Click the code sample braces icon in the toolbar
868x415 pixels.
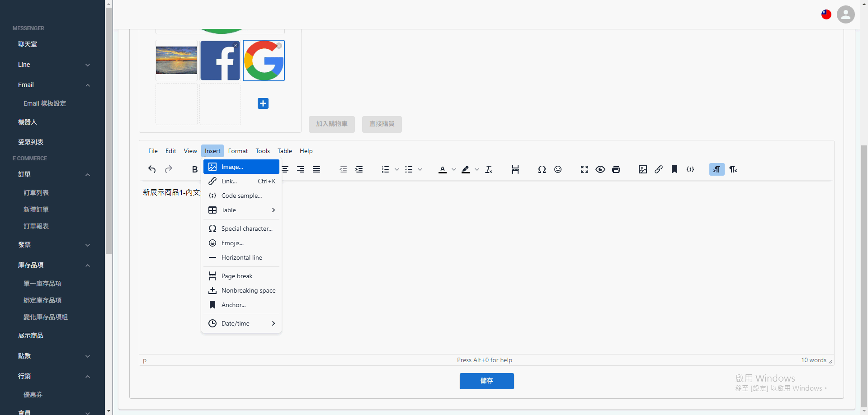[690, 169]
